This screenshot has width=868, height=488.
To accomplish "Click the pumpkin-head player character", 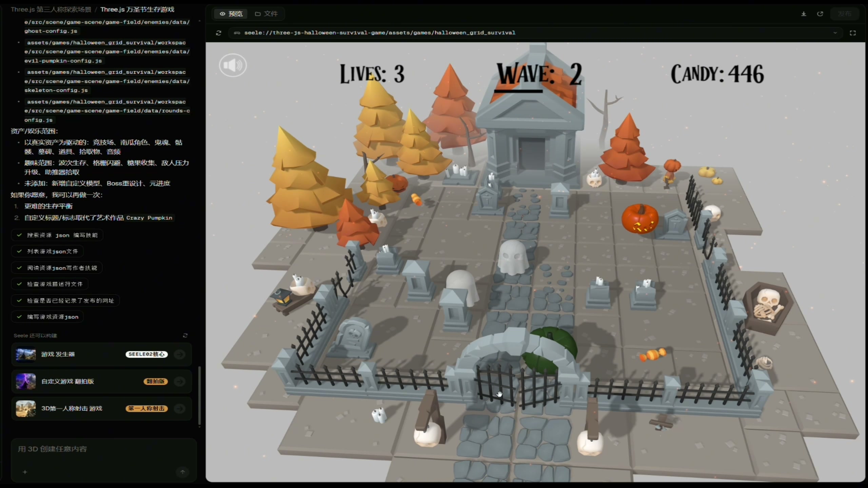I will (x=671, y=173).
